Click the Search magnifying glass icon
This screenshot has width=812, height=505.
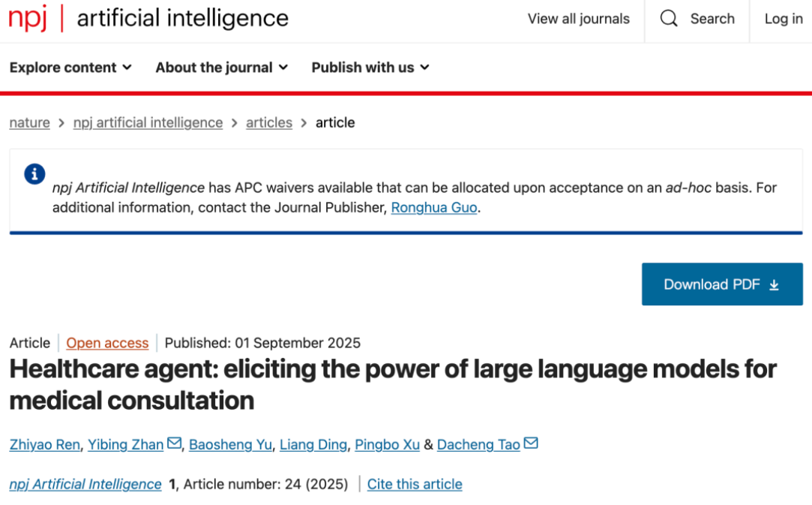669,19
